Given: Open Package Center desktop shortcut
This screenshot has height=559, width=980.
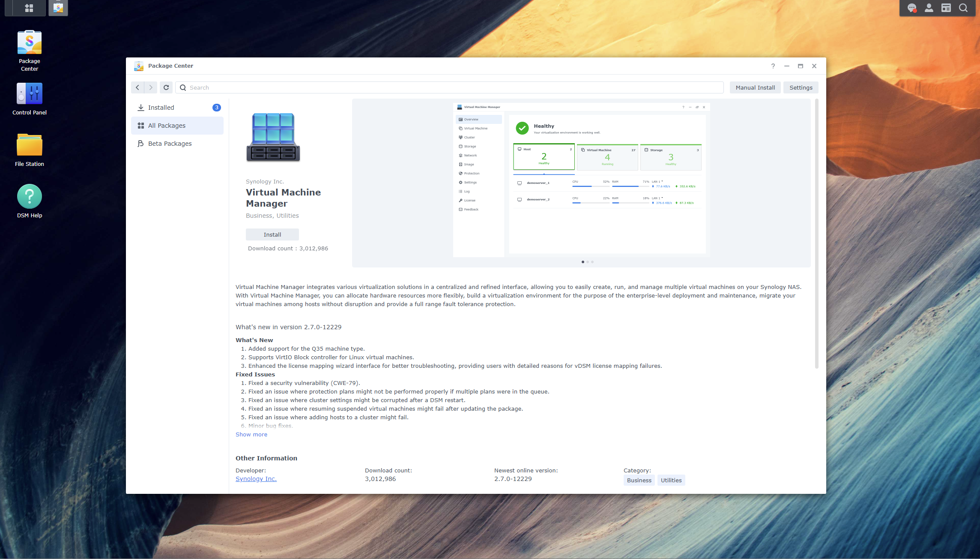Looking at the screenshot, I should coord(29,50).
